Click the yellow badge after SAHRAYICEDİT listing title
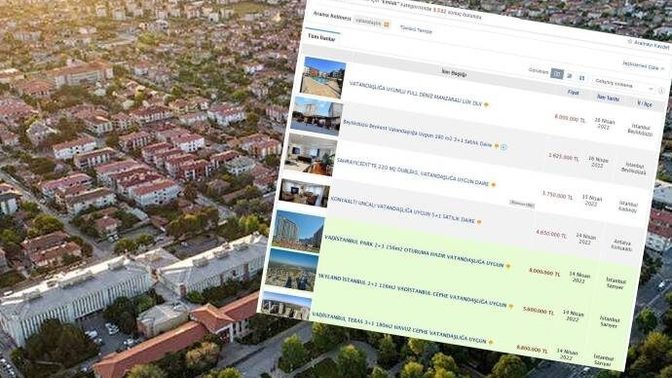672x378 pixels. pos(493,185)
